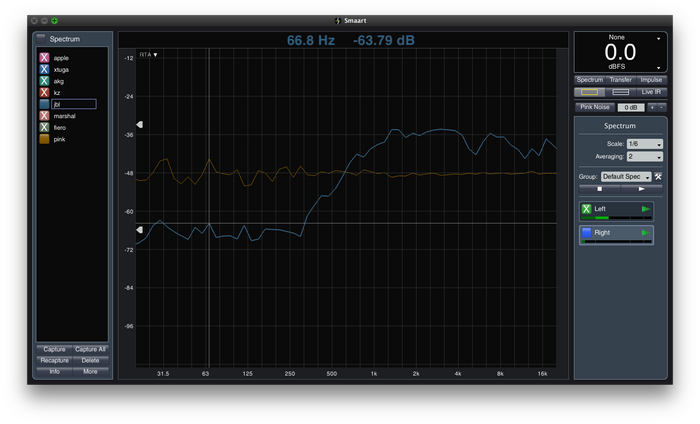Open measurement settings via hammer-wrench icon
The height and width of the screenshot is (424, 700).
659,177
